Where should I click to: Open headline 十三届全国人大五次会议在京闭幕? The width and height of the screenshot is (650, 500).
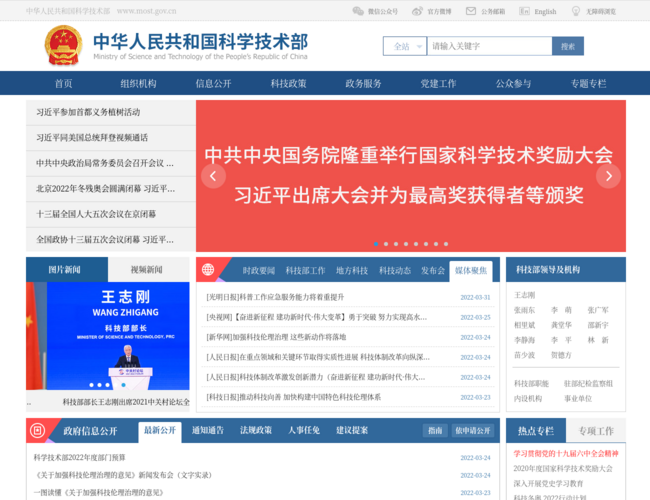click(x=96, y=214)
